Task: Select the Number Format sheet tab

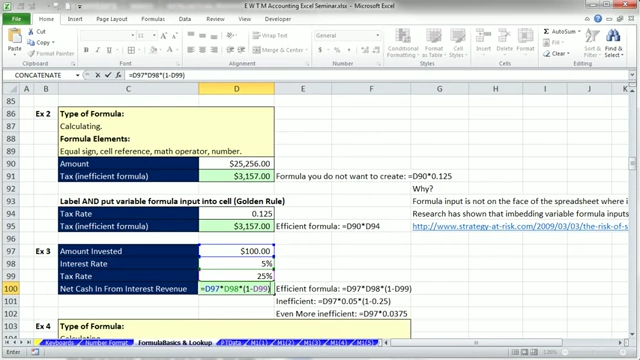Action: point(106,342)
